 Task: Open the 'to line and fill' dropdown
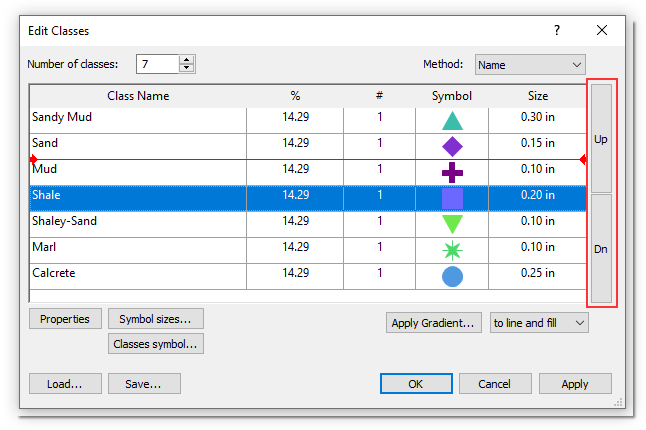pos(539,322)
